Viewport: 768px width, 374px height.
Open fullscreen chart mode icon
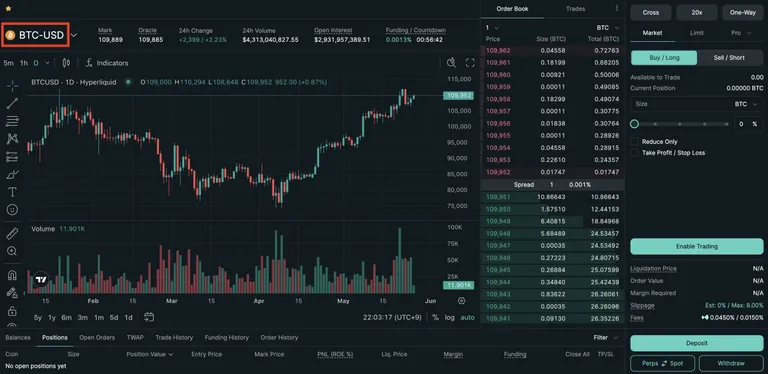pos(470,63)
